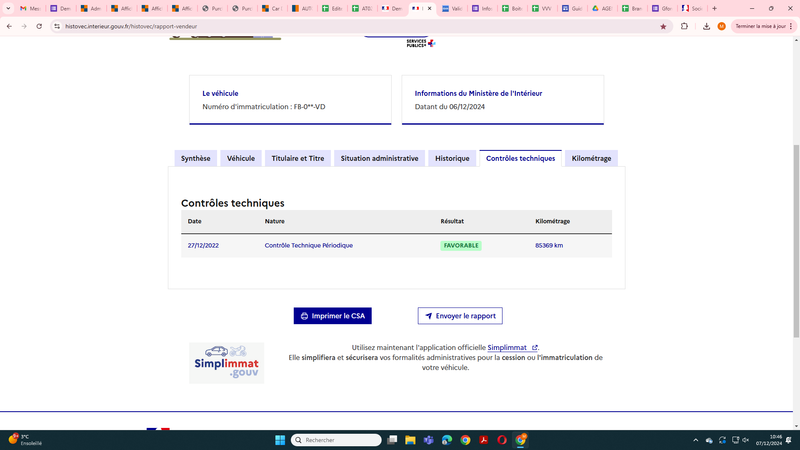This screenshot has width=800, height=450.
Task: Show hidden system tray icons
Action: [695, 440]
